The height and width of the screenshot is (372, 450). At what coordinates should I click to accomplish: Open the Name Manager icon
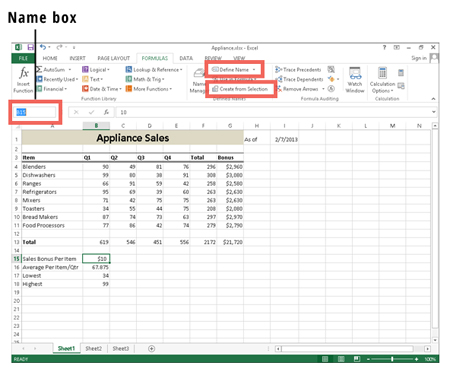coord(199,80)
